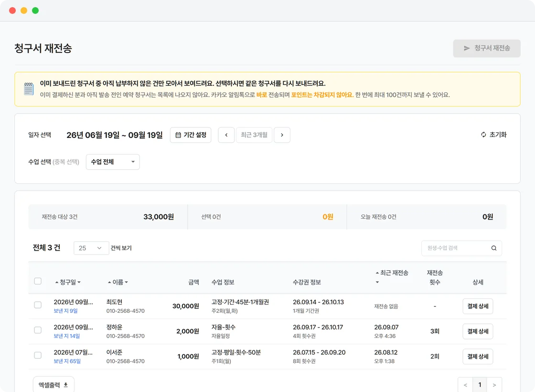Go to next page in pagination

click(x=494, y=385)
